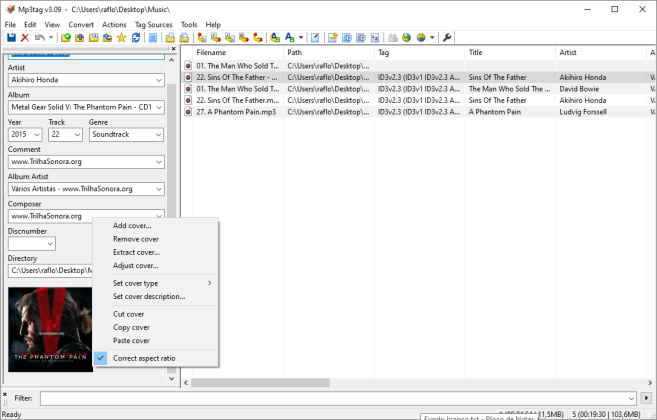The height and width of the screenshot is (420, 657).
Task: Click the Save tag floppy disk icon
Action: (x=11, y=38)
